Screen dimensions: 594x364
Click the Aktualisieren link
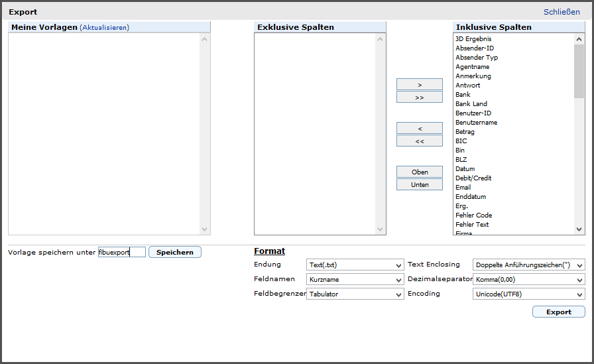tap(105, 27)
